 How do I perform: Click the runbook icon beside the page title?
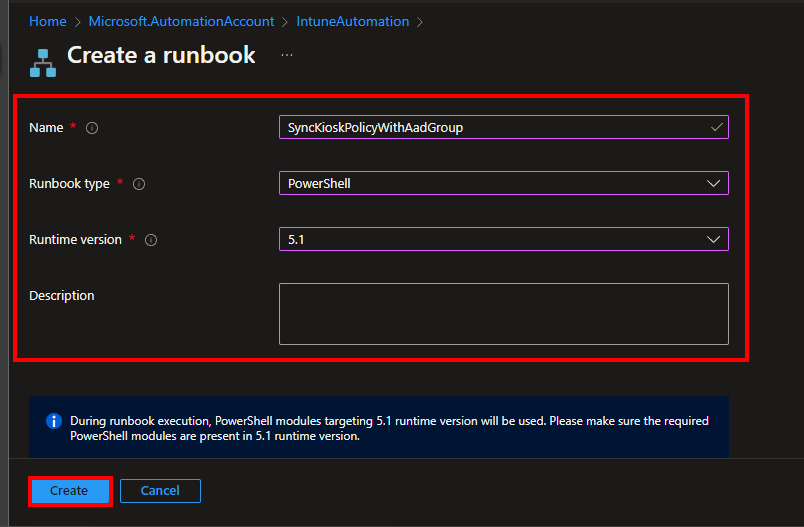click(x=43, y=61)
